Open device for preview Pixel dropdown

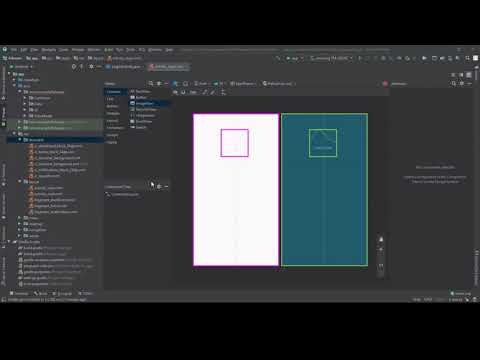pos(201,83)
